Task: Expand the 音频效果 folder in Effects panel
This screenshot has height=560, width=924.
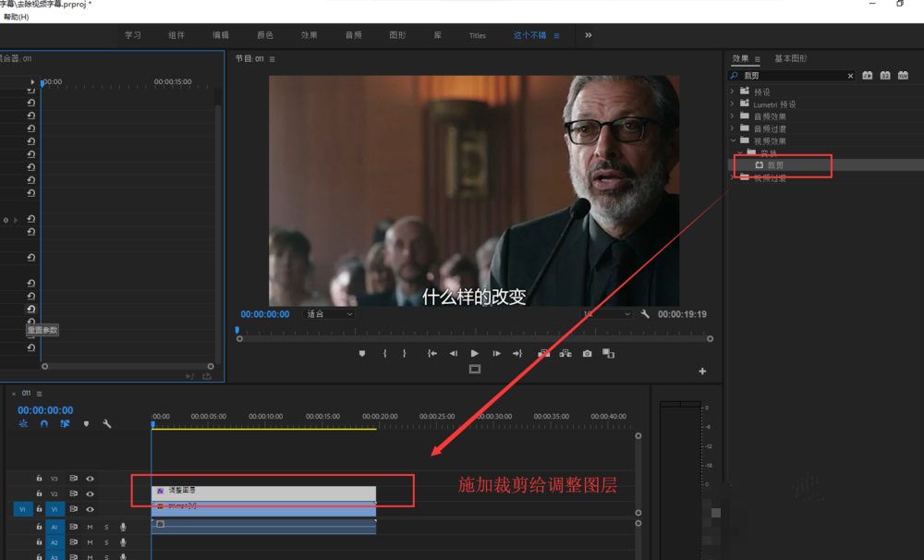Action: coord(734,115)
